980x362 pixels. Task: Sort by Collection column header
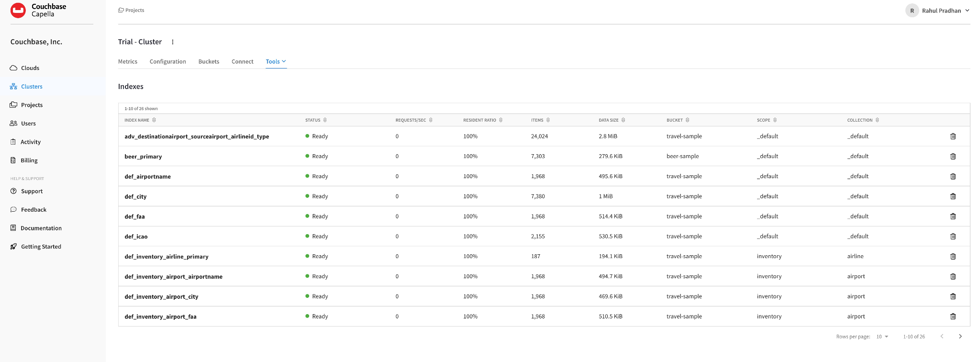pos(877,120)
